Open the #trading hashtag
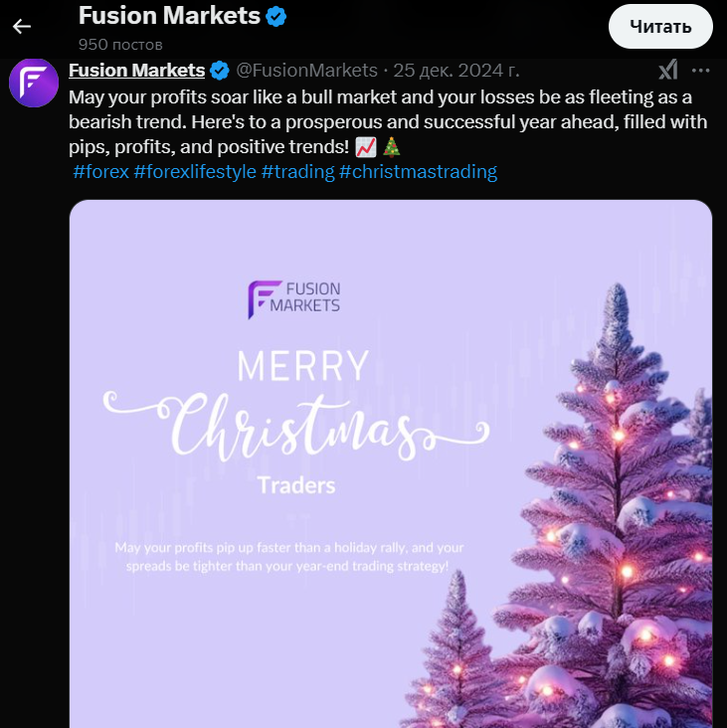 297,172
